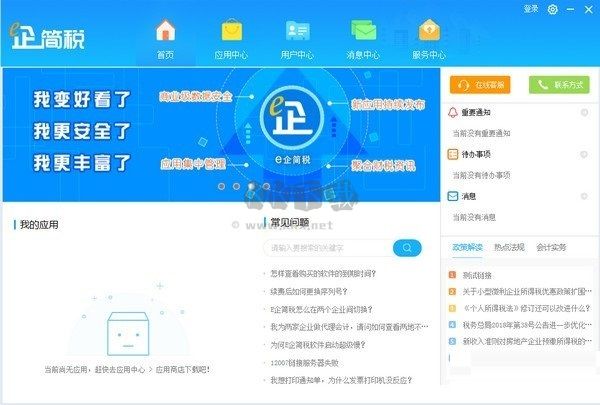The width and height of the screenshot is (600, 405).
Task: Click the number 3 badge beside 个人所得税法
Action: coord(452,308)
